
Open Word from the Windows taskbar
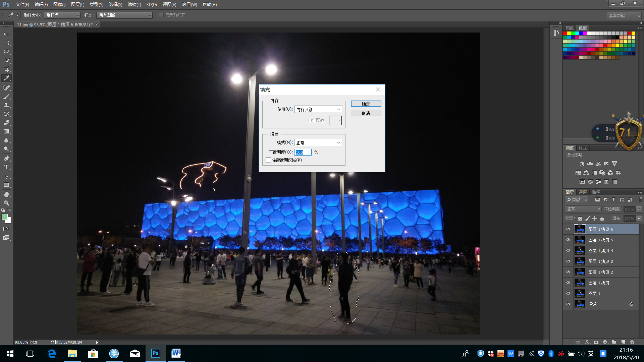tap(176, 353)
